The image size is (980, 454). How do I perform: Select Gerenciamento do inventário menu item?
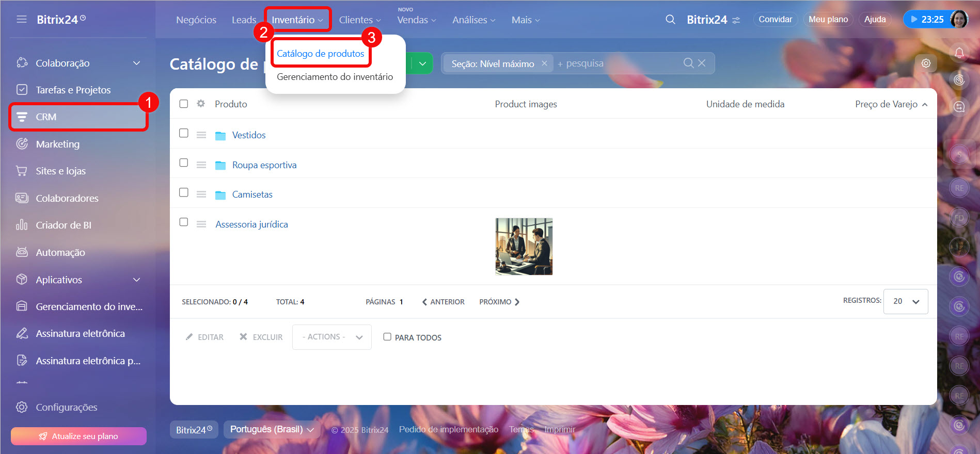[335, 77]
